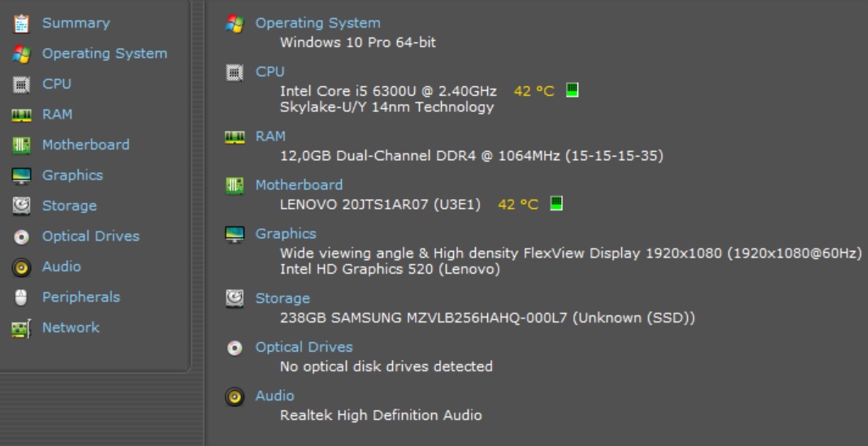
Task: Click the Peripherals mouse icon in sidebar
Action: pos(22,298)
